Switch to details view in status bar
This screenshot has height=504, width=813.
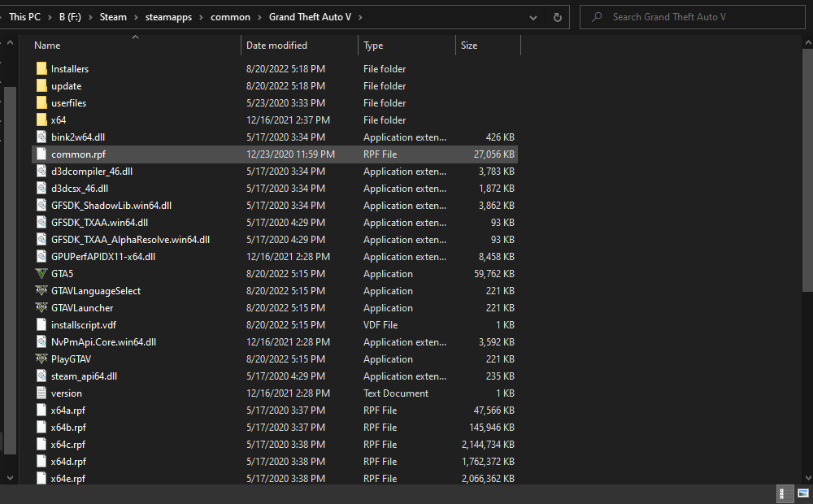[x=785, y=493]
